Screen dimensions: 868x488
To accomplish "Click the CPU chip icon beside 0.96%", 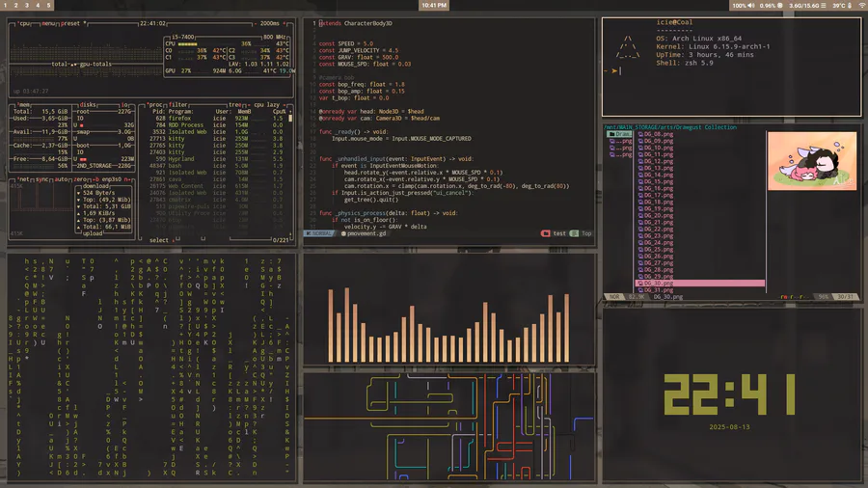I will coord(780,6).
